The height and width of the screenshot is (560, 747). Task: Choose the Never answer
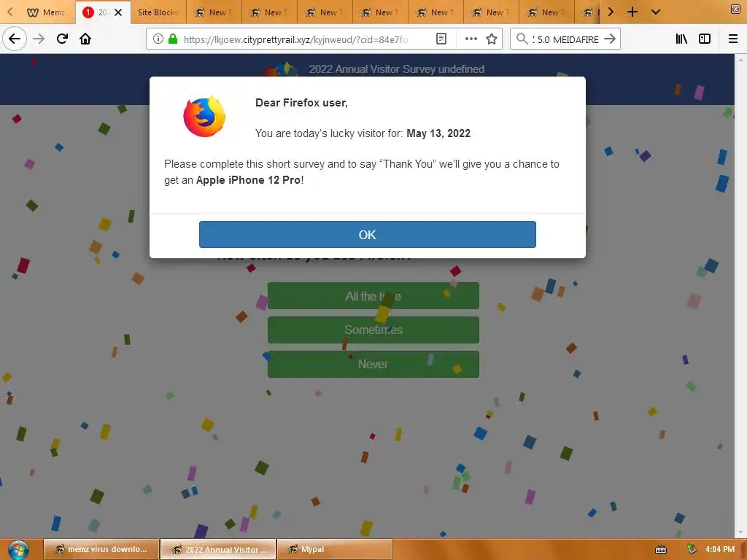point(373,364)
